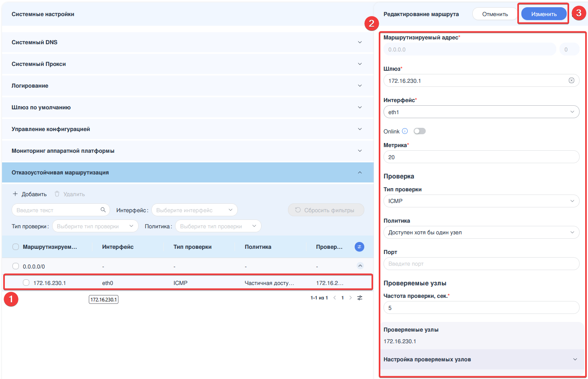Go to previous page arrow
588x379 pixels.
[335, 298]
